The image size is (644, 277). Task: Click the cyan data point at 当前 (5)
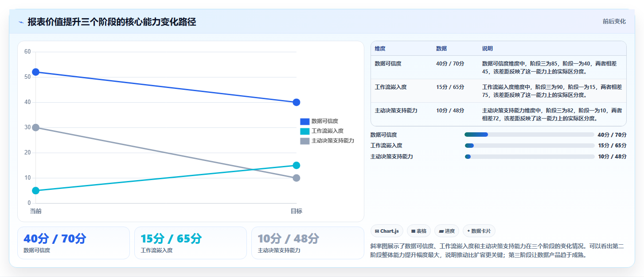point(36,191)
